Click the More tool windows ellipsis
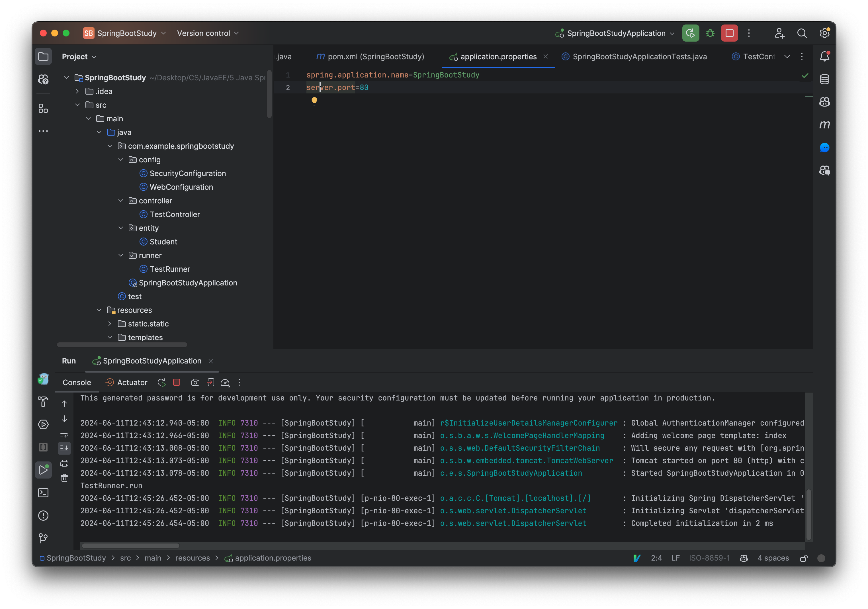868x609 pixels. point(43,131)
